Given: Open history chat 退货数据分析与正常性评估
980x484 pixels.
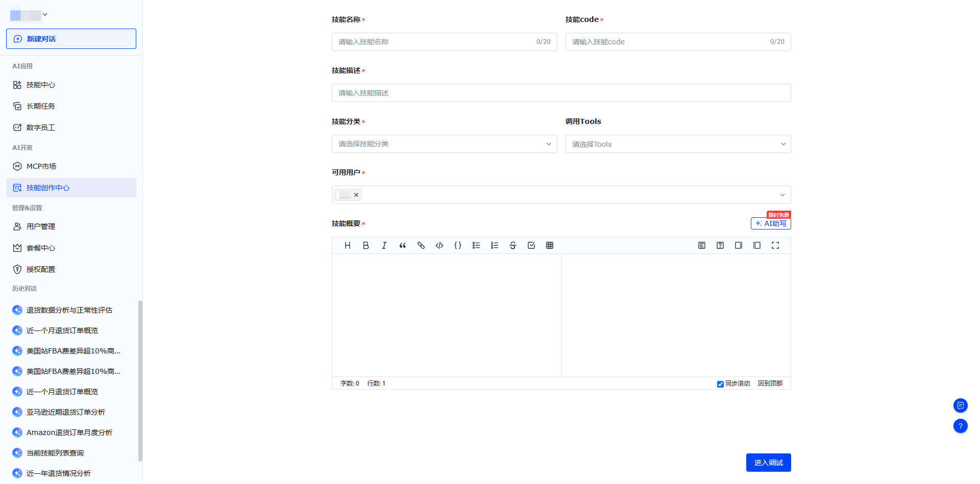Looking at the screenshot, I should coord(71,310).
